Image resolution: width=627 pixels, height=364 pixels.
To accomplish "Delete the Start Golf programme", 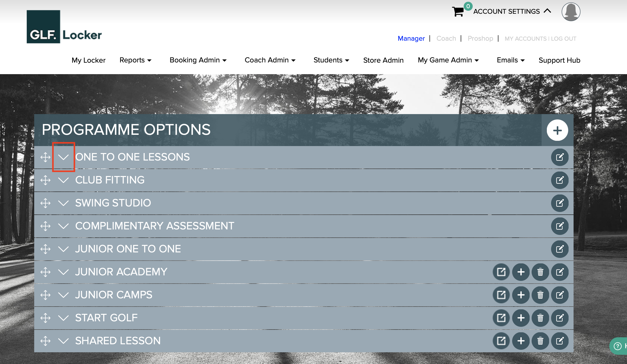I will (540, 318).
